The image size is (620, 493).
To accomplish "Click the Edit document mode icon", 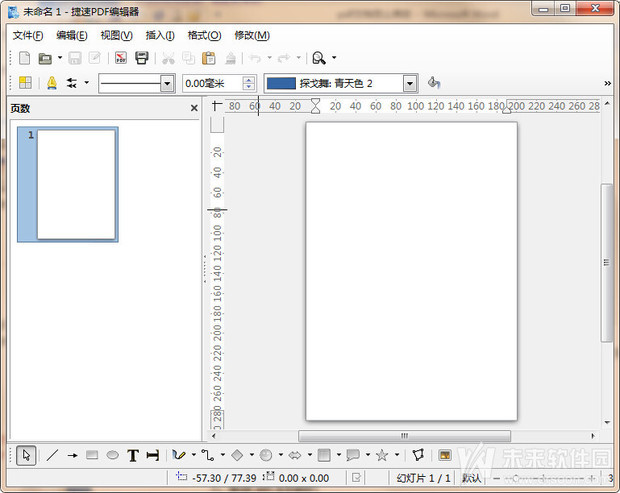I will click(95, 58).
